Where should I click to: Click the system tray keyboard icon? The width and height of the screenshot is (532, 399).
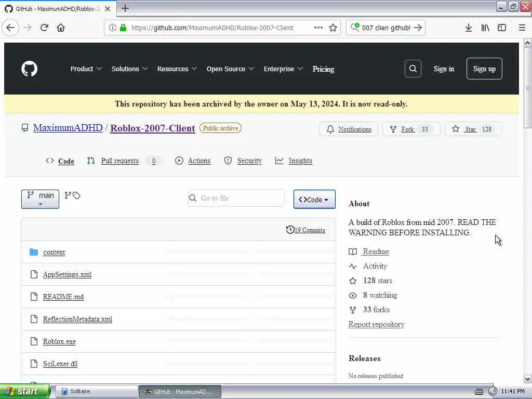tap(478, 392)
